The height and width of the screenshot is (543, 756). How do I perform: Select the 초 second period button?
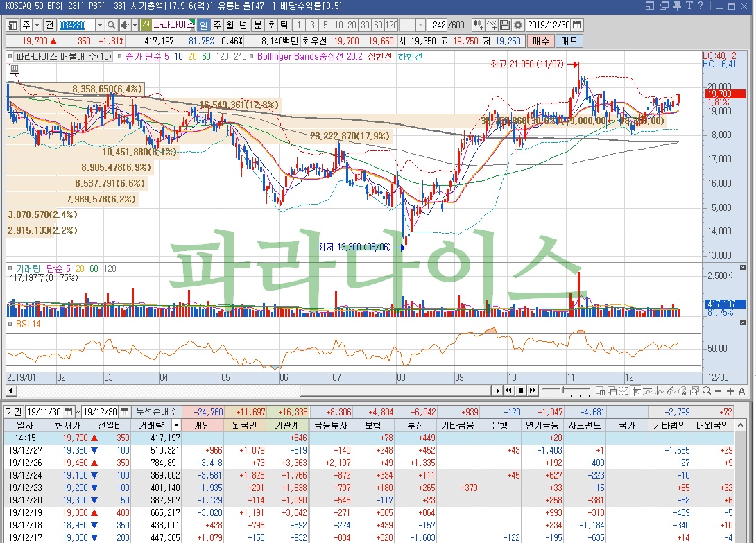coord(271,25)
